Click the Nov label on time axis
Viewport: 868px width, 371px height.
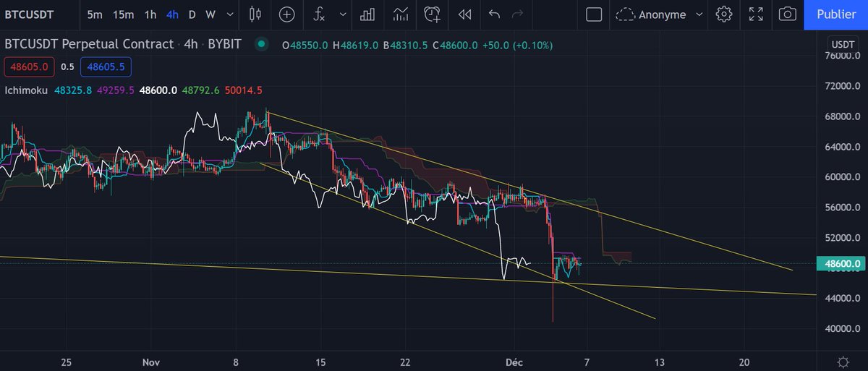point(150,362)
